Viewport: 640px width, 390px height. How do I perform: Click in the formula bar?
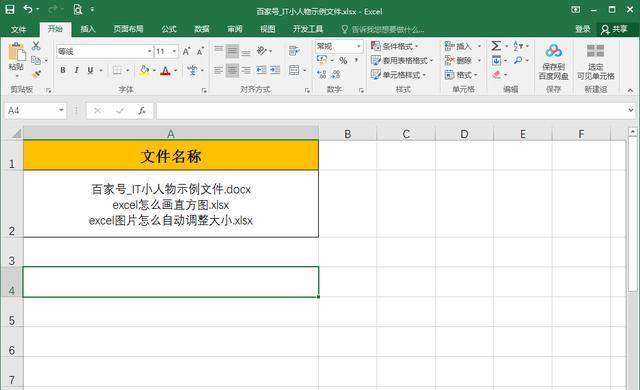(392, 111)
